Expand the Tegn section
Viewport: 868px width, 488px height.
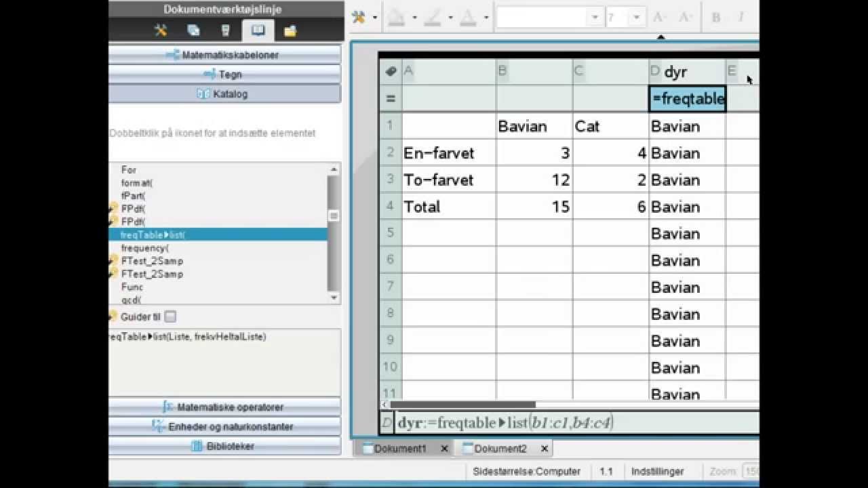(x=224, y=75)
